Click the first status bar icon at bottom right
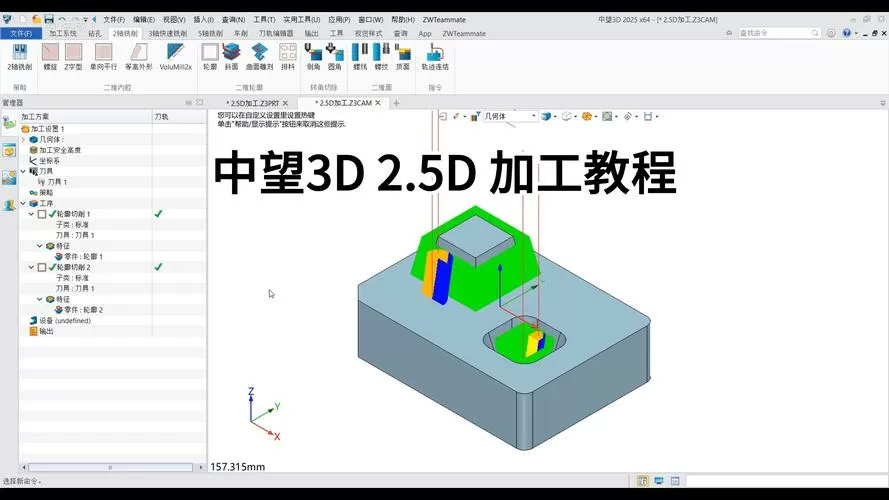 642,481
